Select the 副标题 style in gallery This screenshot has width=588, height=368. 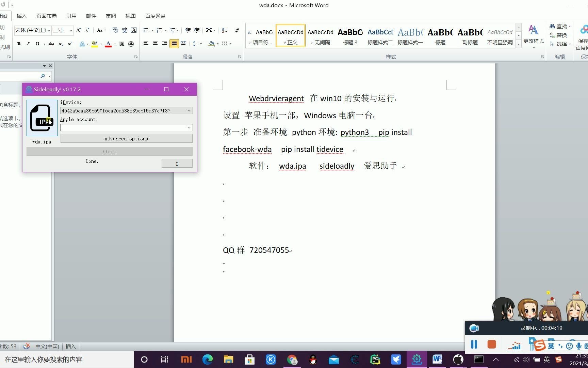[470, 36]
